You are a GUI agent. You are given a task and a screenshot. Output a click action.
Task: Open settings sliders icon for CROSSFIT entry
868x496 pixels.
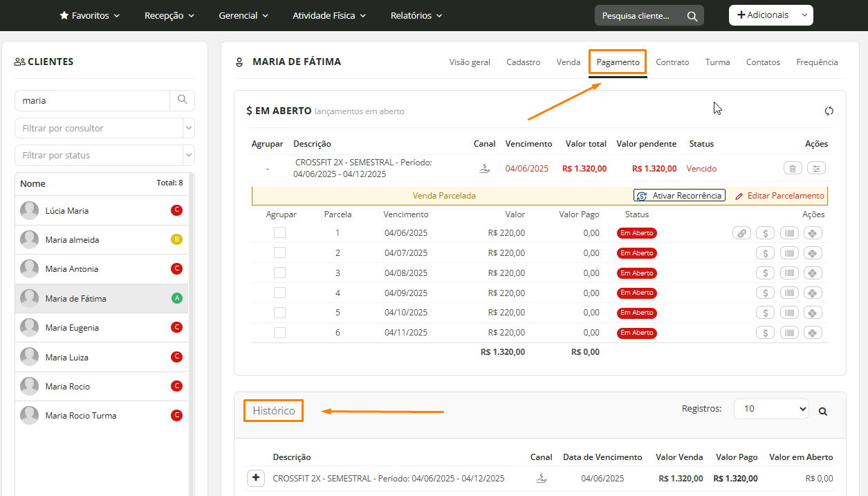(x=817, y=168)
